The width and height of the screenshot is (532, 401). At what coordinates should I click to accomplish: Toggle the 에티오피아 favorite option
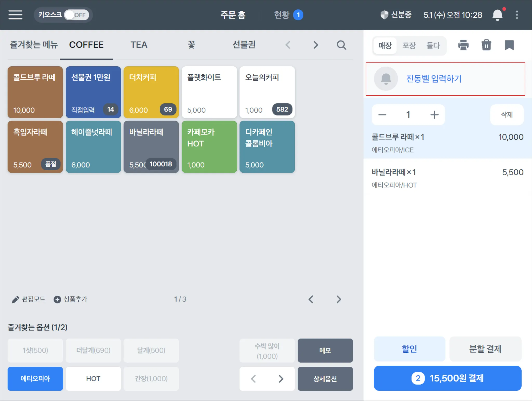pyautogui.click(x=35, y=379)
